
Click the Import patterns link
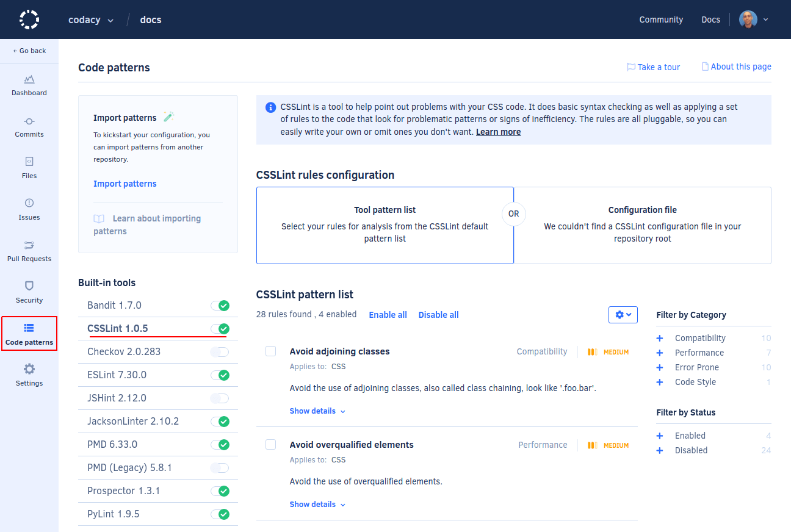125,184
